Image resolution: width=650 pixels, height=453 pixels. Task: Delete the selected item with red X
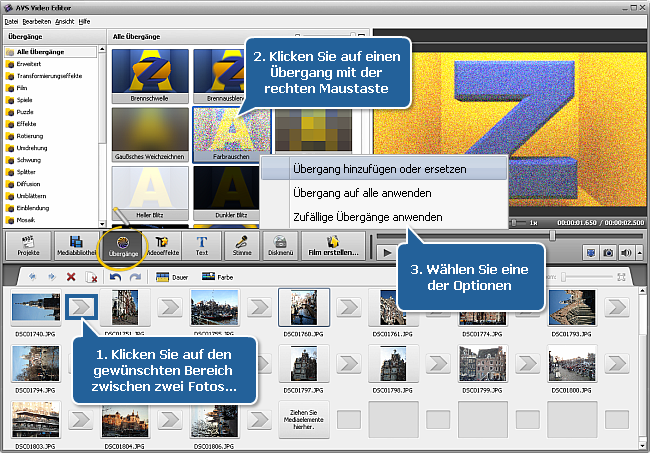(71, 276)
